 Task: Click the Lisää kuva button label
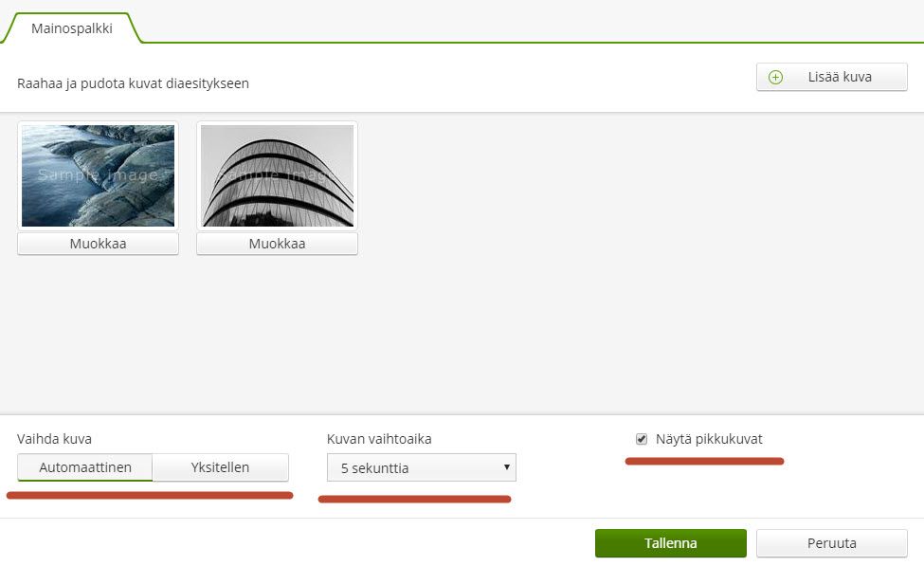pos(840,77)
